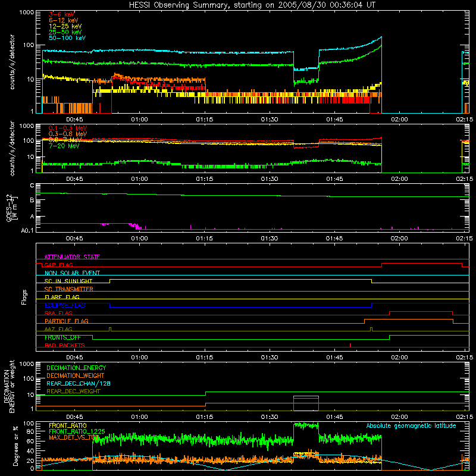476x476 pixels.
Task: Pick the FLARE_FLAG label
Action: pos(62,297)
